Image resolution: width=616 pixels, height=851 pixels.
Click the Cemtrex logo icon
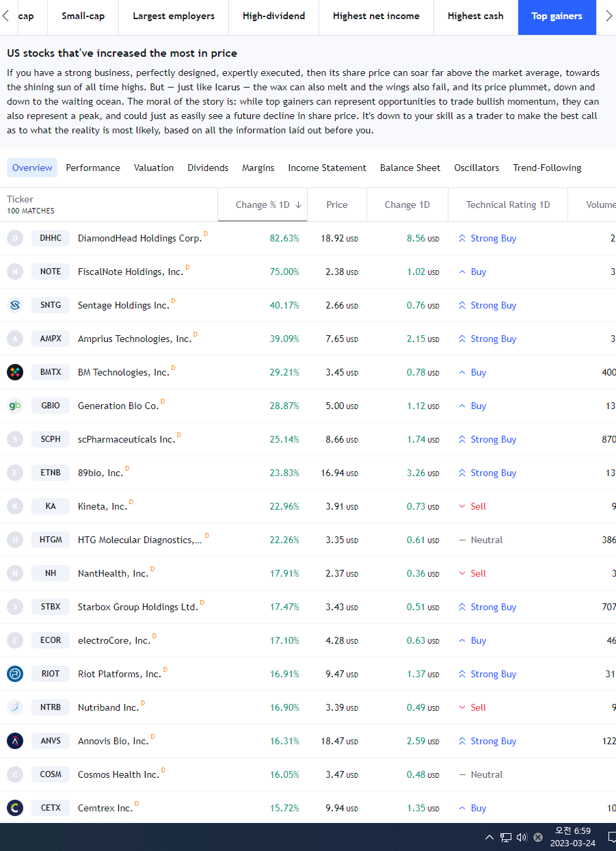coord(15,808)
